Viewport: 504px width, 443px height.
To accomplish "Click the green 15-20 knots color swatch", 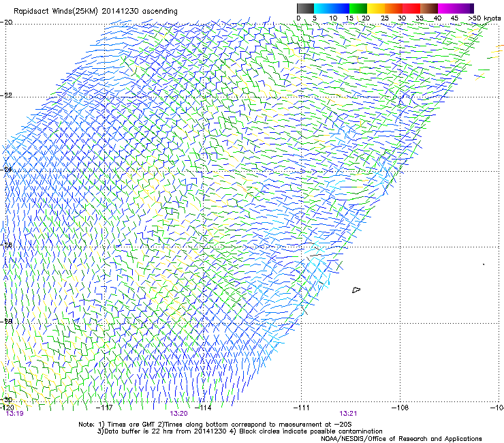I will (x=358, y=8).
